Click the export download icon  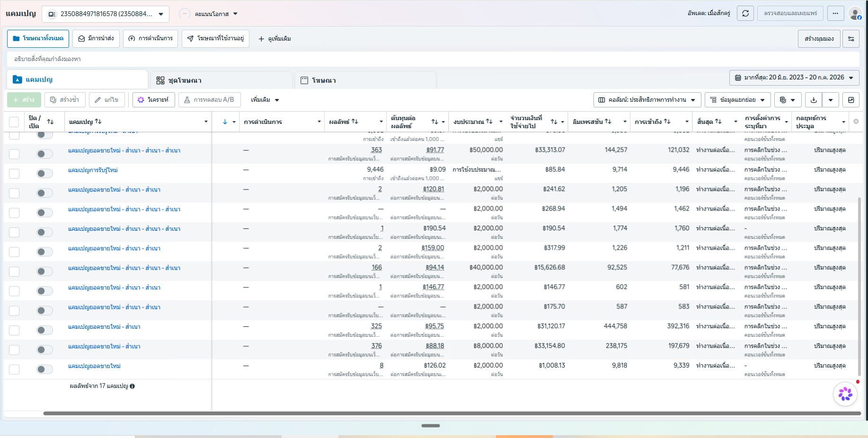coord(814,100)
